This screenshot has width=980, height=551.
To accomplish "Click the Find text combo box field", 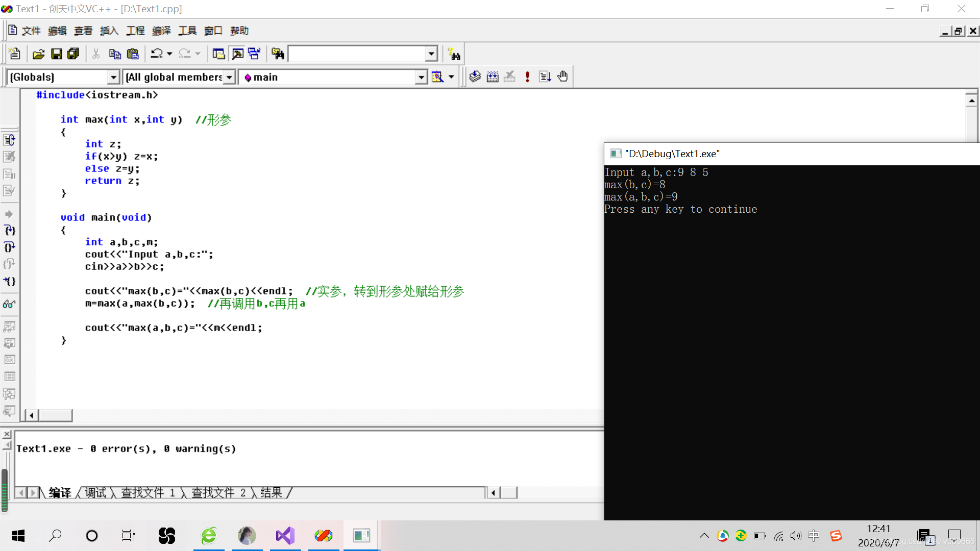I will [357, 54].
